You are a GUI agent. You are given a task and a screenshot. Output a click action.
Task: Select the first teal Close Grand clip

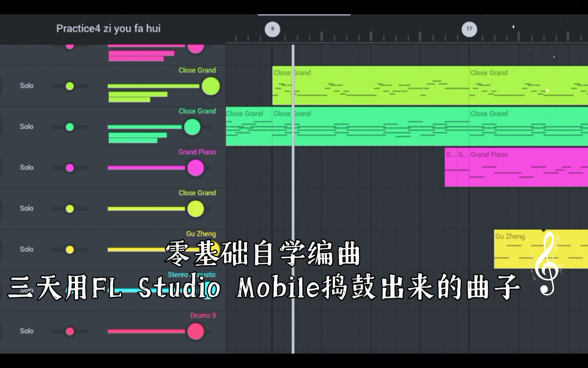pyautogui.click(x=249, y=126)
